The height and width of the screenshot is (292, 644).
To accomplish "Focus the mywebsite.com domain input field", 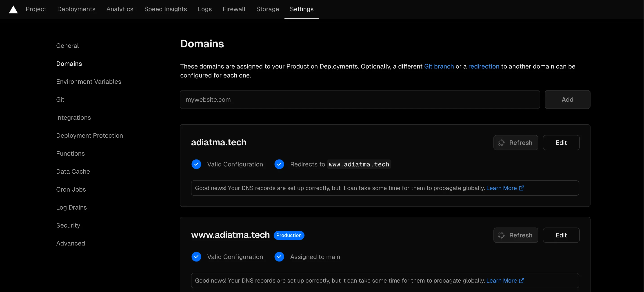I will [360, 100].
